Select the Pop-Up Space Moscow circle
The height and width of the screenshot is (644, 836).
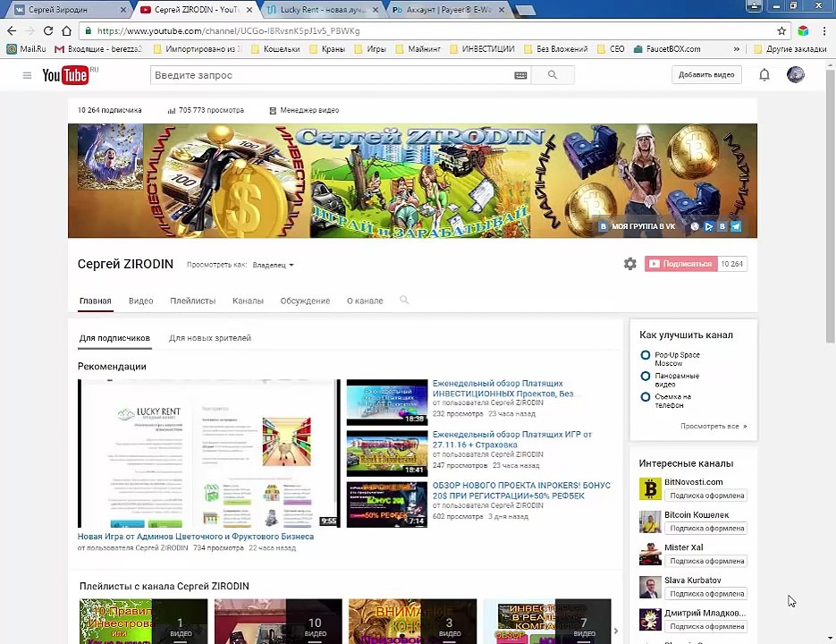coord(646,355)
